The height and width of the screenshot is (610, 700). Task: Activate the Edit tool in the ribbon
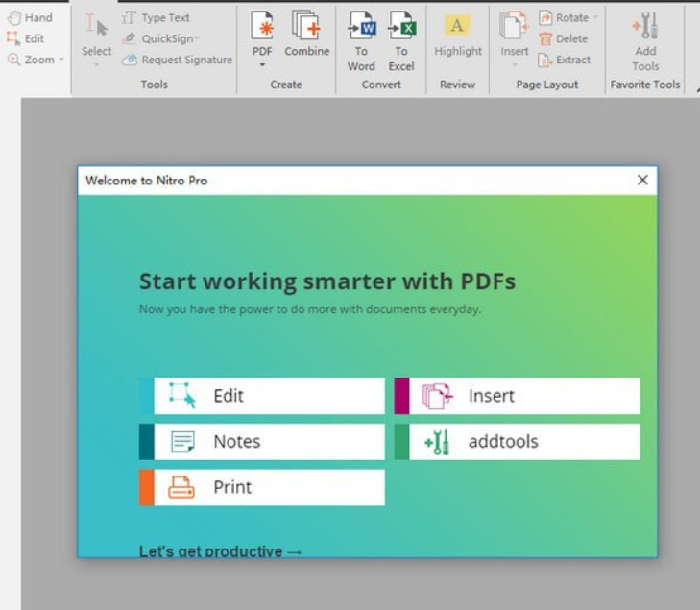coord(26,38)
